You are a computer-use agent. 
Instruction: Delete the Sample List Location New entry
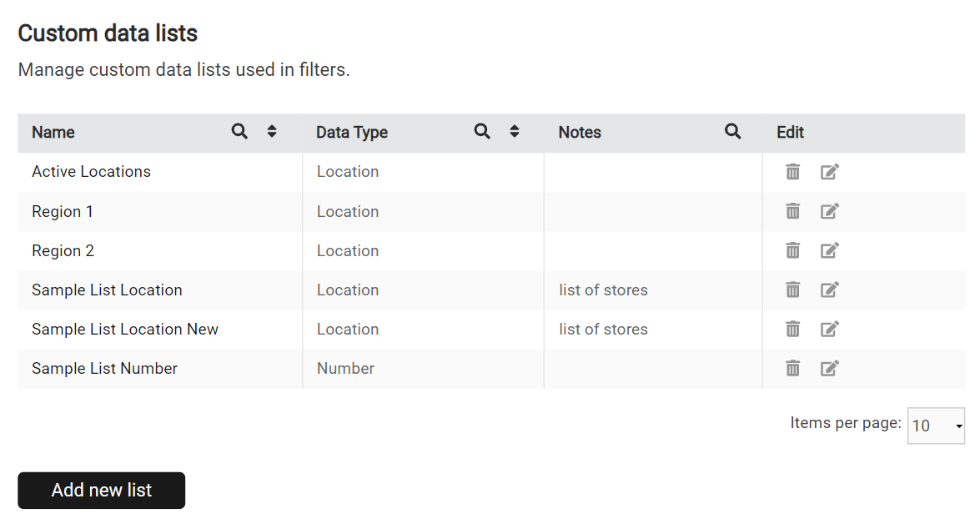[792, 329]
